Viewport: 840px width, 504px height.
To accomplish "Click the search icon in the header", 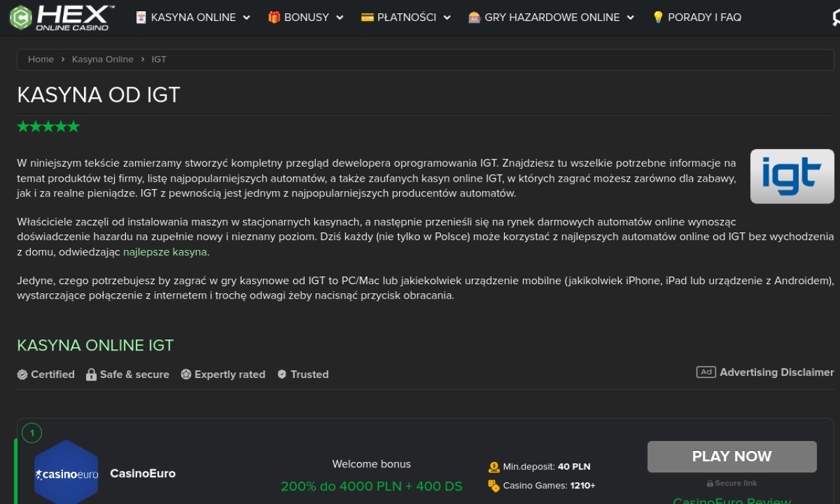I will point(836,18).
